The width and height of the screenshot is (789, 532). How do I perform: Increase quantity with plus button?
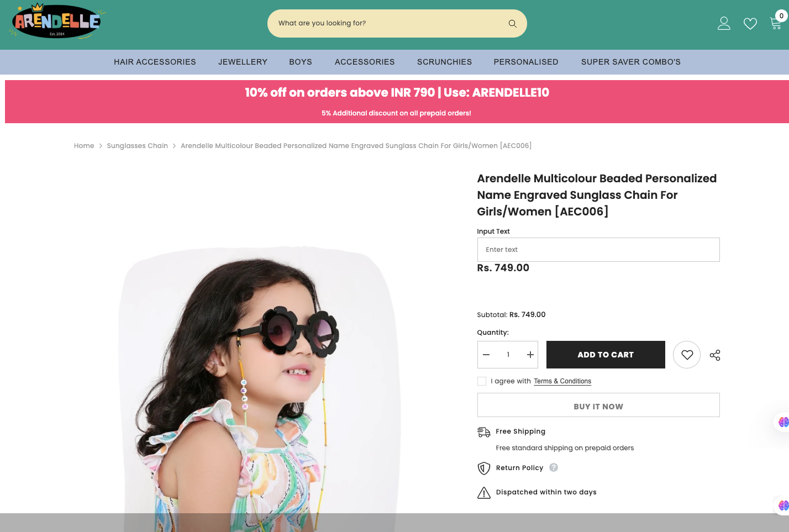(530, 355)
